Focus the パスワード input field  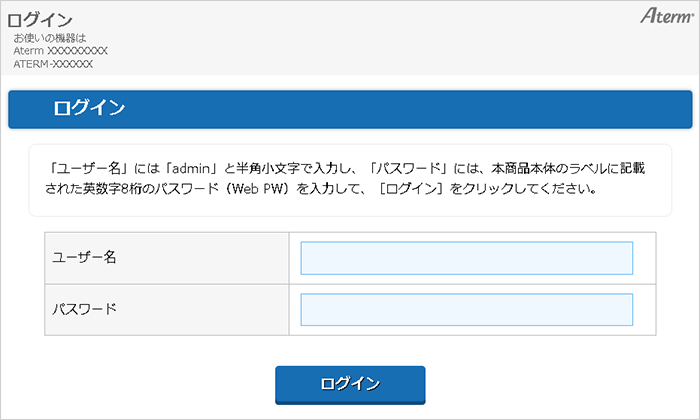(466, 309)
